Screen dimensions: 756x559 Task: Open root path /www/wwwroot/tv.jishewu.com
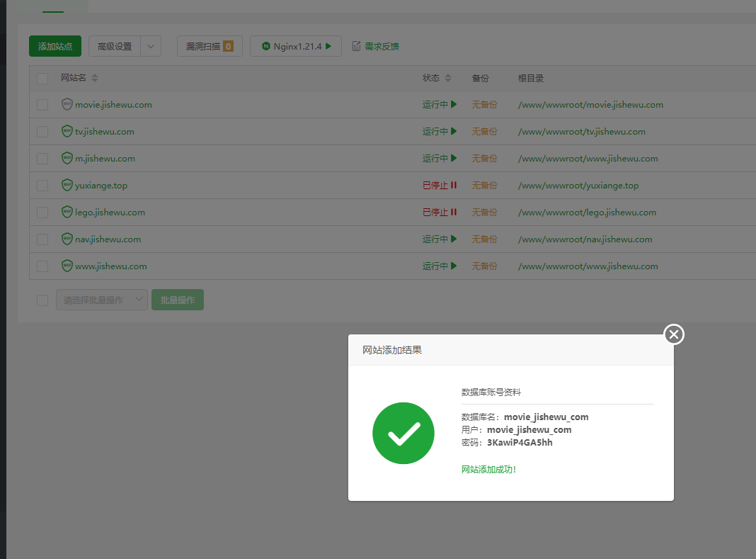pyautogui.click(x=581, y=132)
